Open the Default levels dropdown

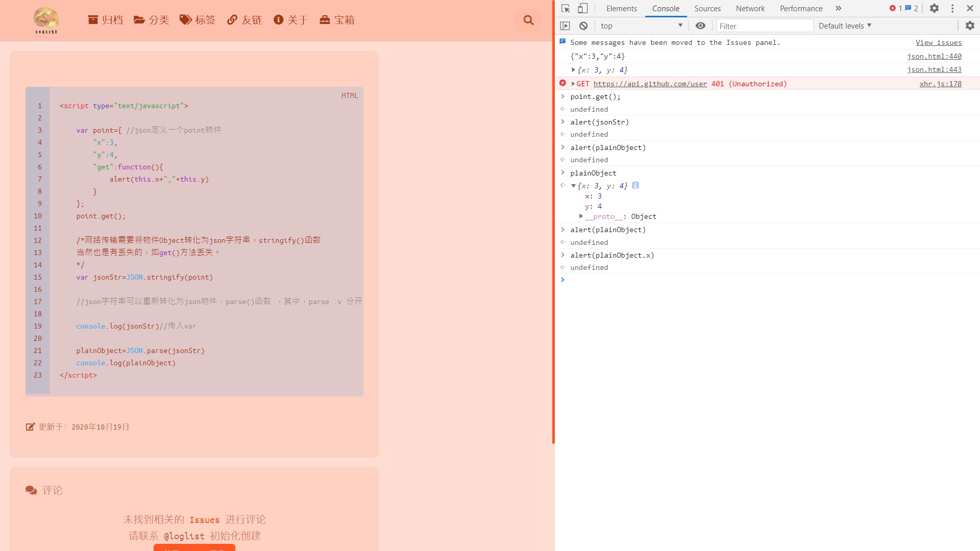click(x=845, y=26)
